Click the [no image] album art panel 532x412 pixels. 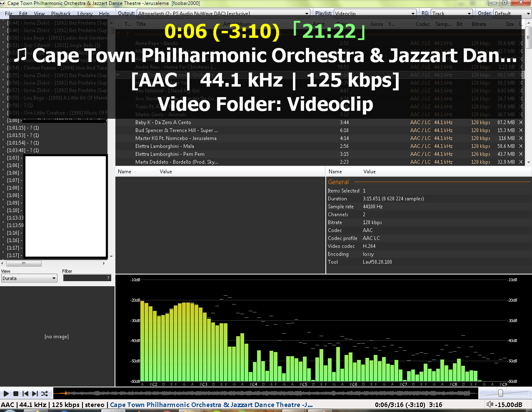tap(57, 337)
